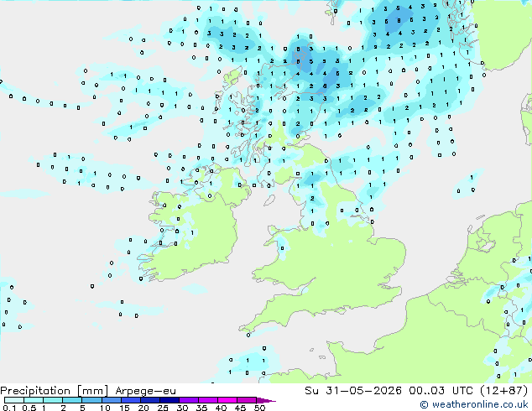The height and width of the screenshot is (411, 532).
Task: Click the 25–30 mm navy legend swatch
Action: 169,400
